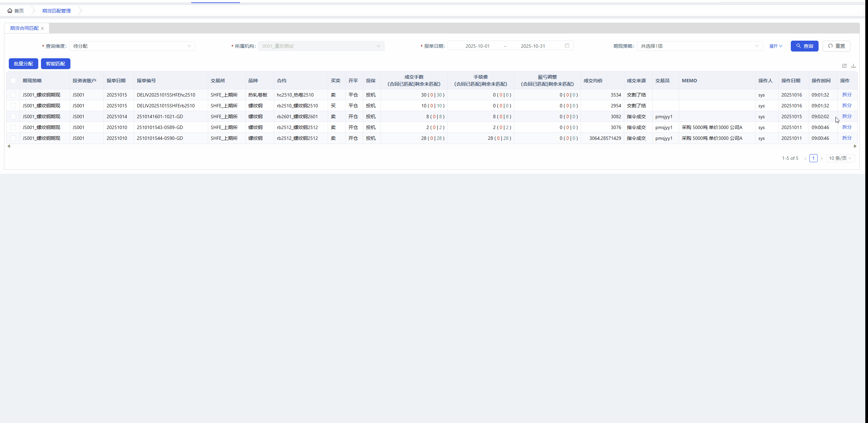Viewport: 868px width, 423px height.
Task: Click the 智能匹配 button
Action: (x=56, y=64)
